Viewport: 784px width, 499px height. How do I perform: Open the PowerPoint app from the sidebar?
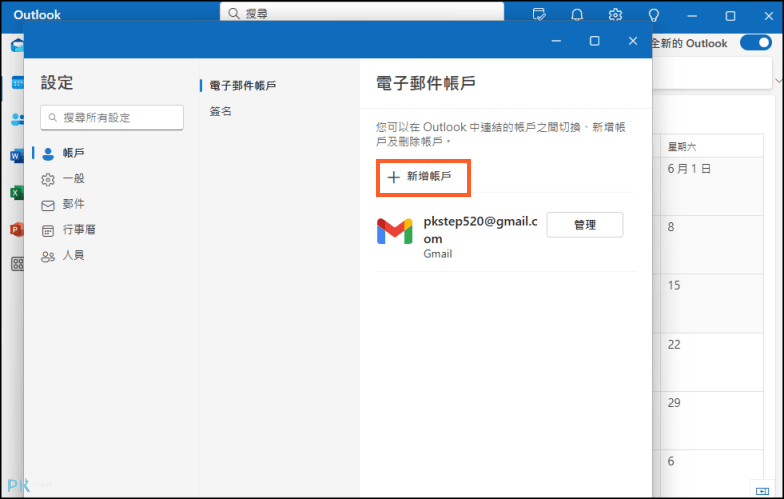pos(16,229)
